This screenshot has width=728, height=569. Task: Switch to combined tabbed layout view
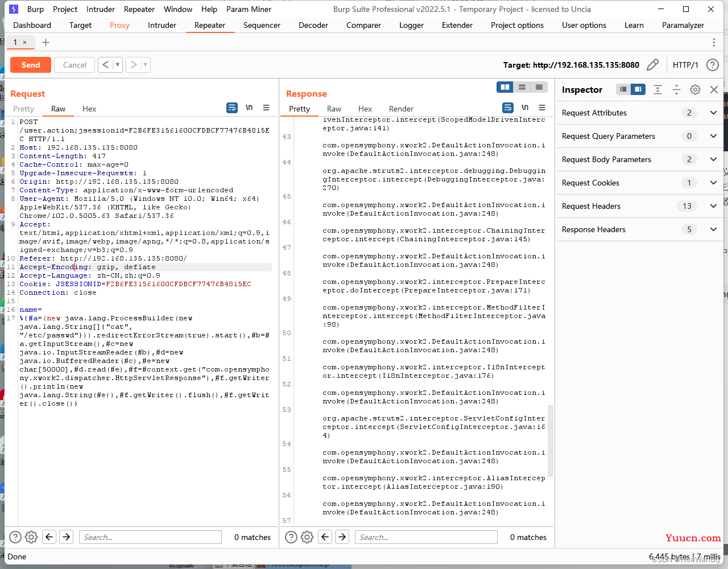pyautogui.click(x=539, y=87)
